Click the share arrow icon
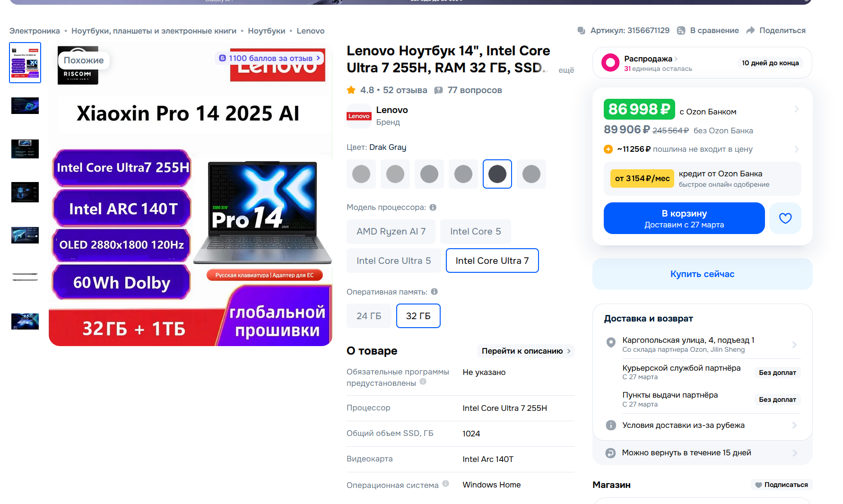843x504 pixels. [x=750, y=30]
